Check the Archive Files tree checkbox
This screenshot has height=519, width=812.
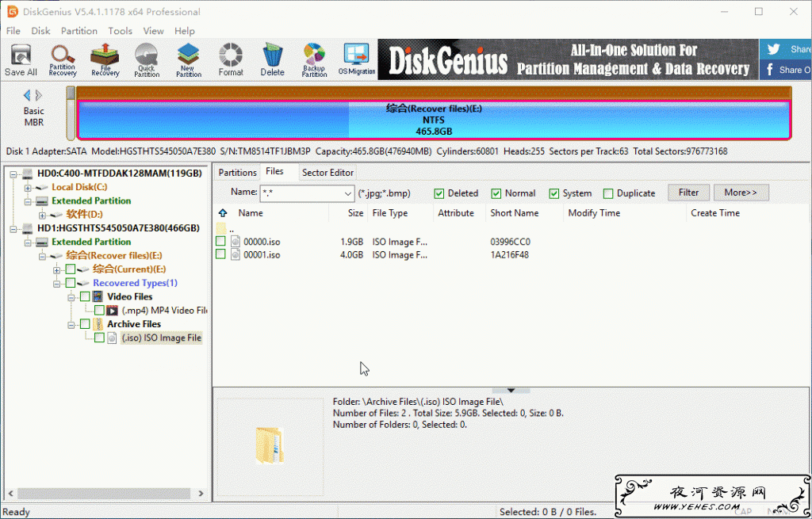click(x=85, y=324)
